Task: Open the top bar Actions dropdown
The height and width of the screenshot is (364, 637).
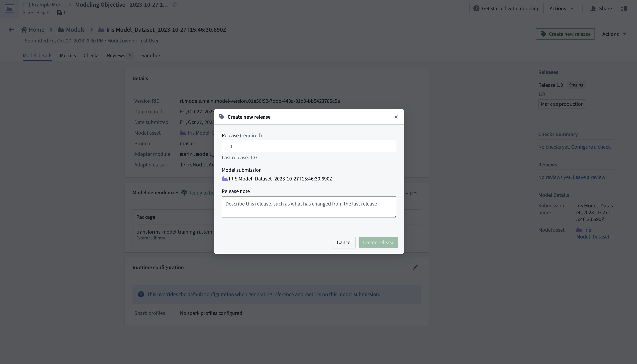Action: tap(561, 8)
